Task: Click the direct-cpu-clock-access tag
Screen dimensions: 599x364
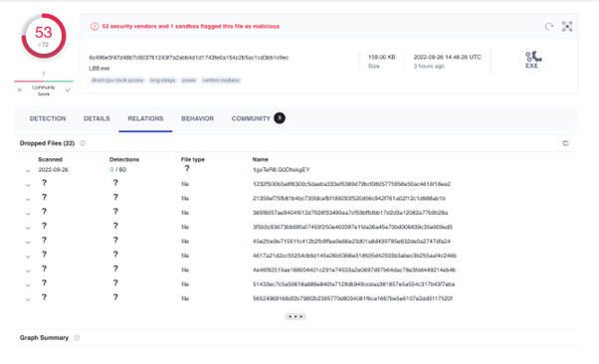Action: [x=117, y=81]
